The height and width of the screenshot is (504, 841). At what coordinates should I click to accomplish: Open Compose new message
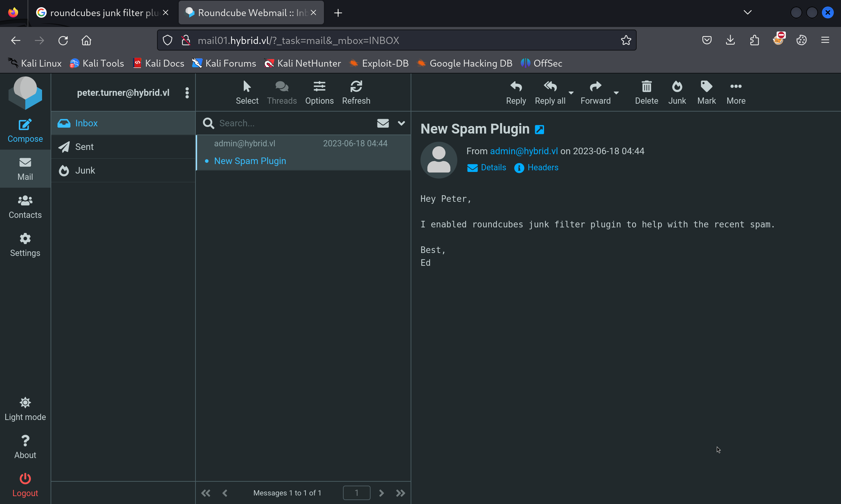(x=25, y=130)
